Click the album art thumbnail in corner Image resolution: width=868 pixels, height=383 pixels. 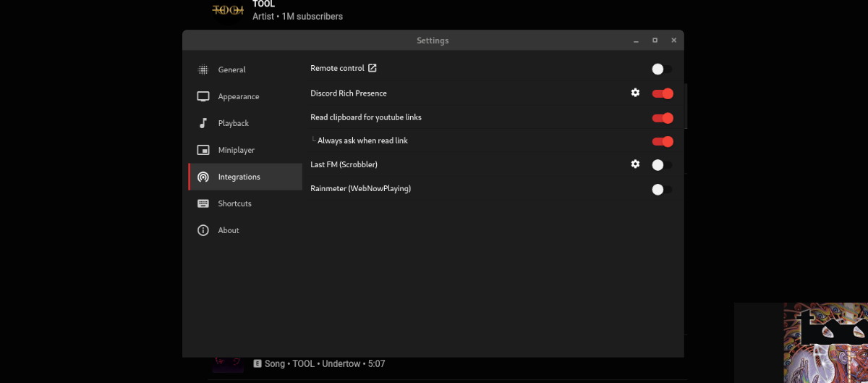(x=825, y=342)
